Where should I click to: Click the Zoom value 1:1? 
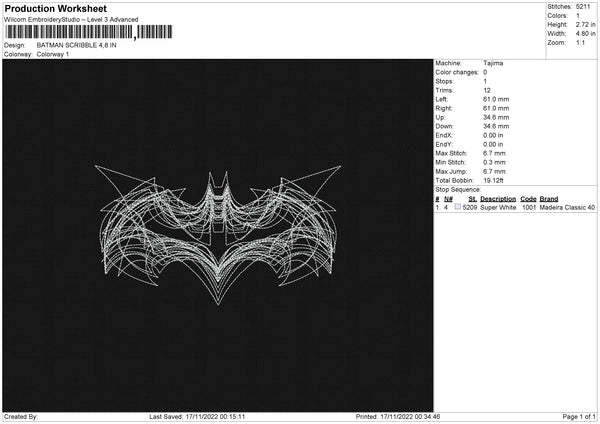580,42
